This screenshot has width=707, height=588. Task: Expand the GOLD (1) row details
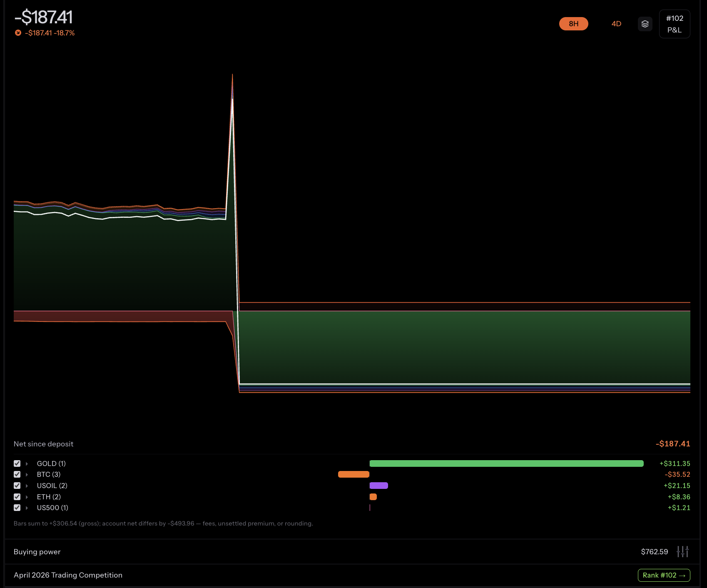pyautogui.click(x=27, y=463)
